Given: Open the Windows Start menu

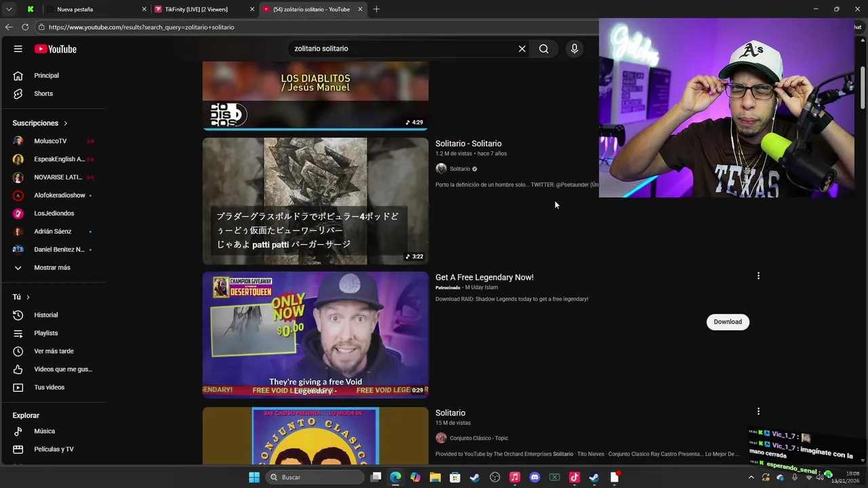Looking at the screenshot, I should (254, 477).
